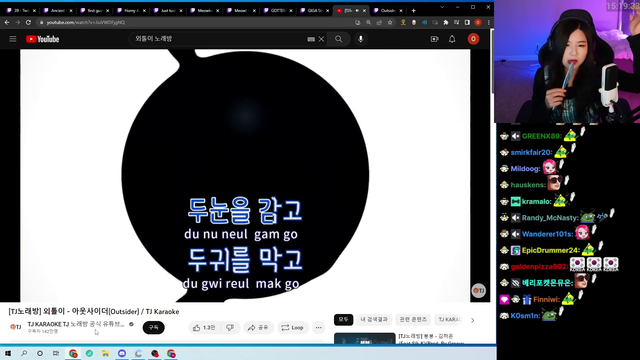The height and width of the screenshot is (360, 640).
Task: Open TJ KARAOKE channel name link
Action: point(76,324)
